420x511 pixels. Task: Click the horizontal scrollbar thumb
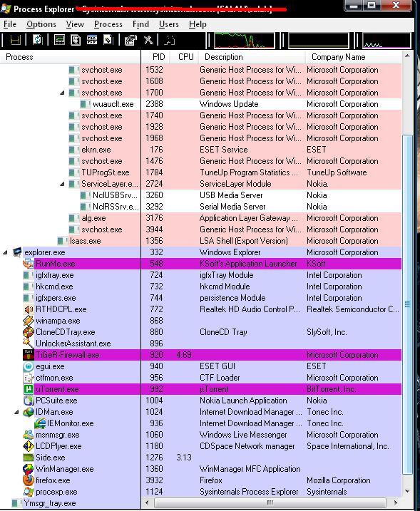[x=270, y=502]
